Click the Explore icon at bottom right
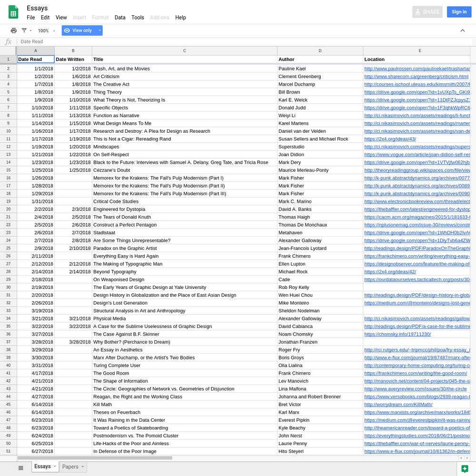This screenshot has width=476, height=476. tap(465, 469)
